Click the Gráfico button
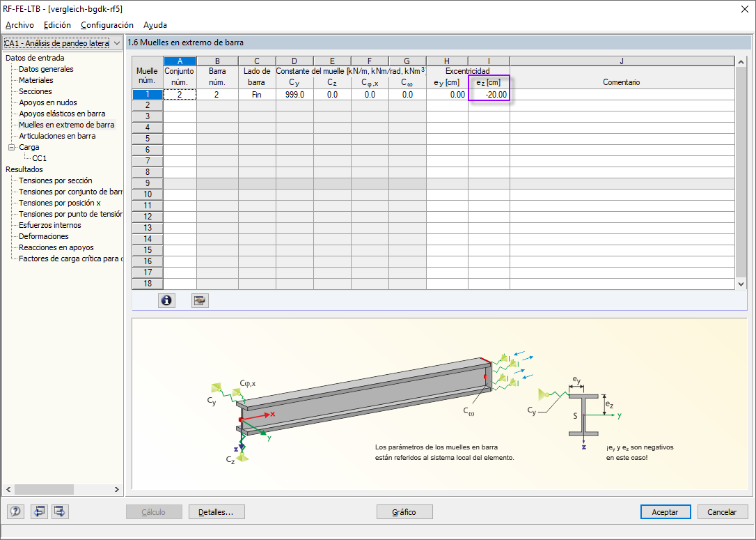Screen dimensions: 756x540 [x=404, y=512]
